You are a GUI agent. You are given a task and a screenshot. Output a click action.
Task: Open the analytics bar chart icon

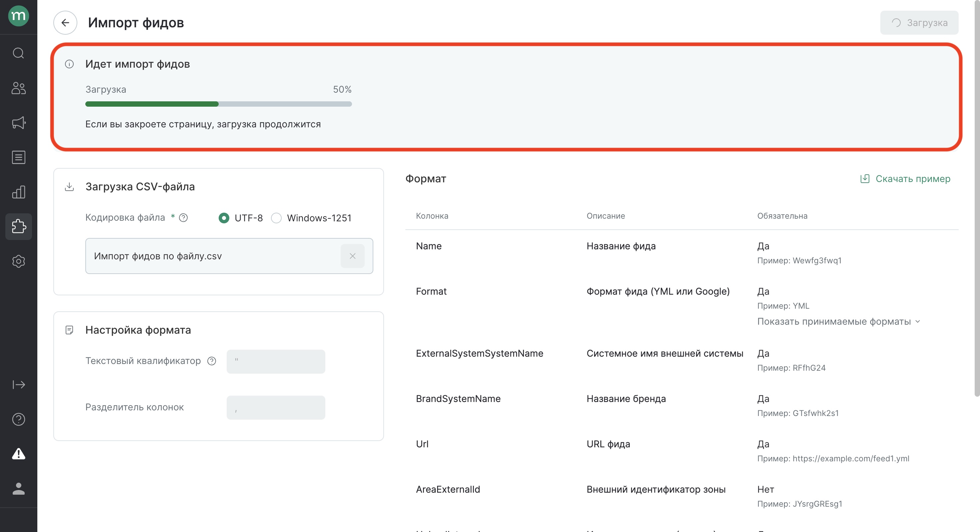coord(18,192)
